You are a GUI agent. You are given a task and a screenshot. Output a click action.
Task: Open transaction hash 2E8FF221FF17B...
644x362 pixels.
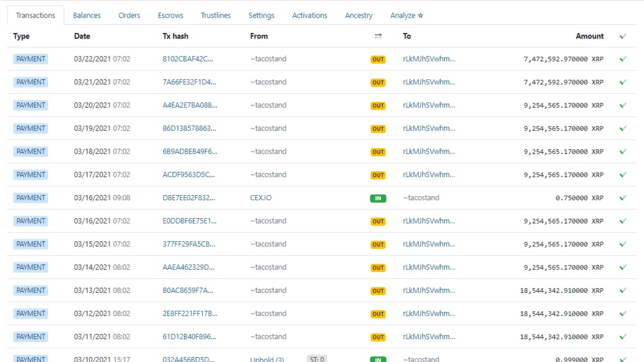pos(190,313)
